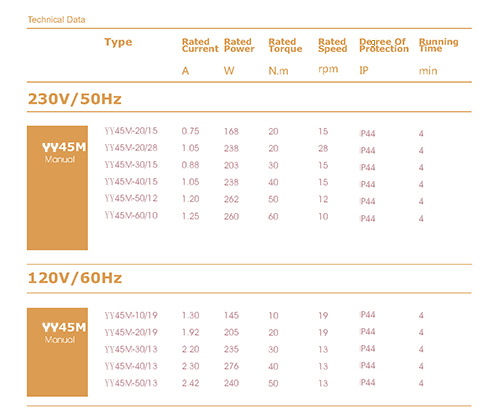Click the "A" unit label
Image resolution: width=500 pixels, height=420 pixels.
(186, 71)
